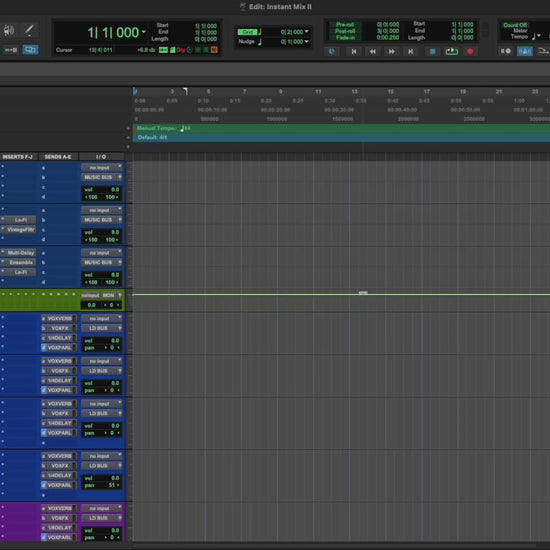Open the Multi-Delay insert plug-in

click(x=18, y=253)
